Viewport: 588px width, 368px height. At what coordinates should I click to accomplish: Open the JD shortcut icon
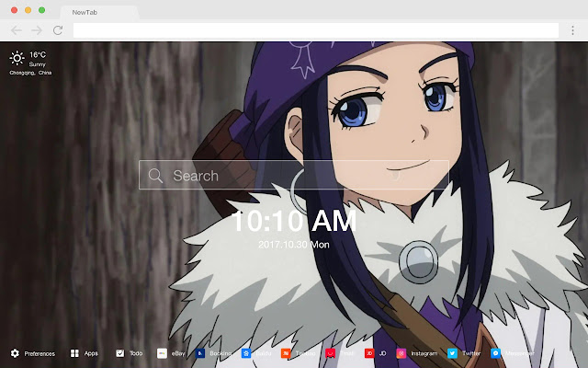(x=369, y=353)
